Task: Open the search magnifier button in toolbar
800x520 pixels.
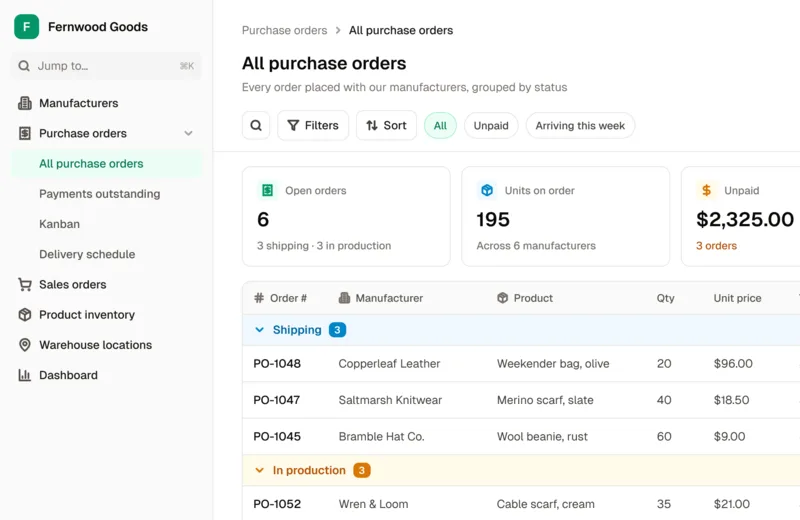Action: point(256,126)
